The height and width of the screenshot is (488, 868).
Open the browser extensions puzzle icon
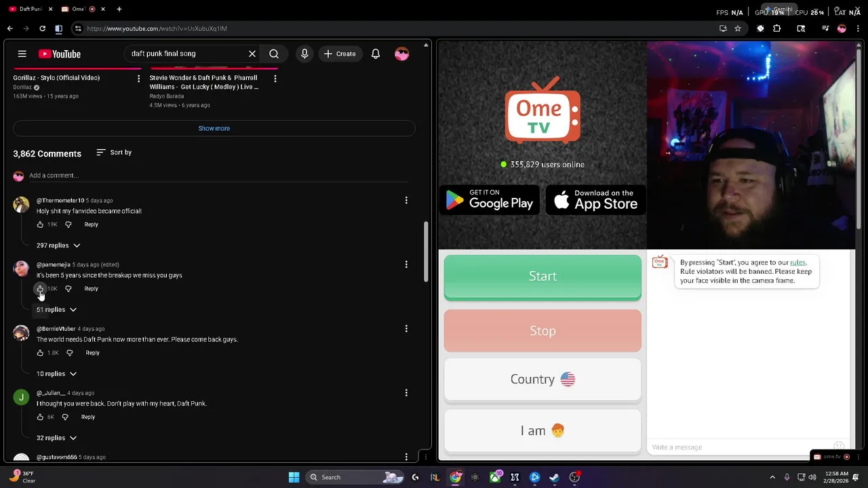(777, 28)
